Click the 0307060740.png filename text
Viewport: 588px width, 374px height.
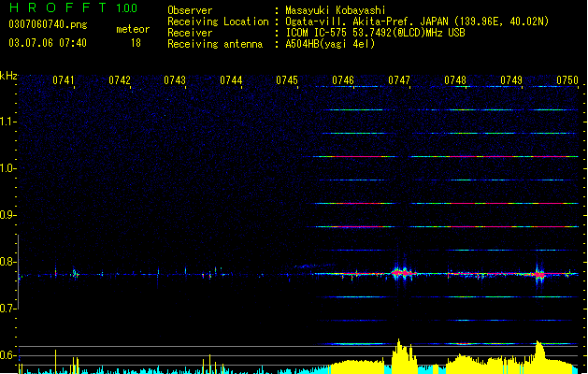[48, 24]
